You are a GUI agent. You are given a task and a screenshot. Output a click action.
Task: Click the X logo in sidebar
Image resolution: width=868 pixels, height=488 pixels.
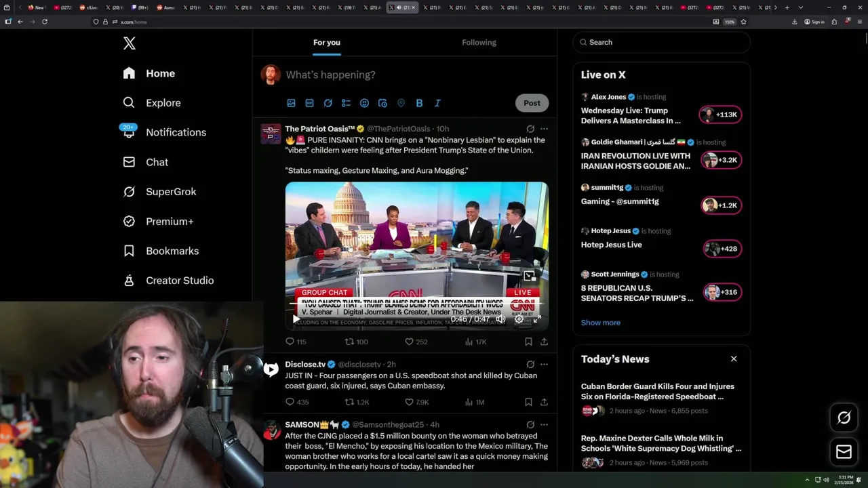click(x=130, y=43)
